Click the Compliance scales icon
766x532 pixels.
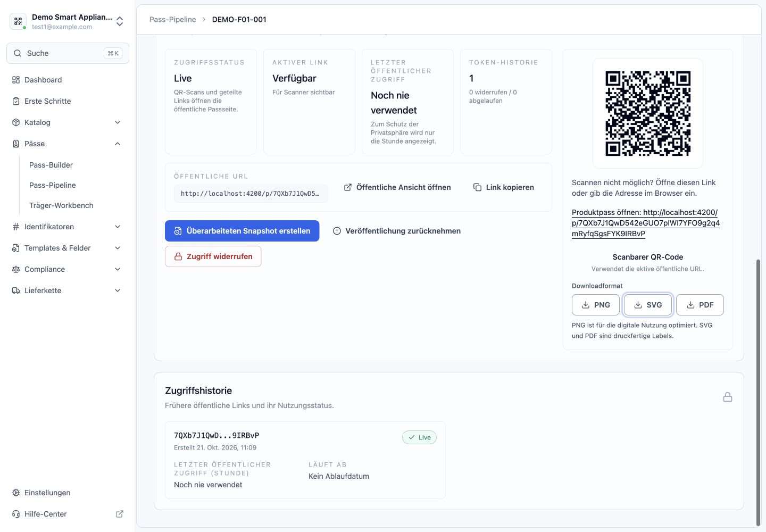(x=16, y=269)
